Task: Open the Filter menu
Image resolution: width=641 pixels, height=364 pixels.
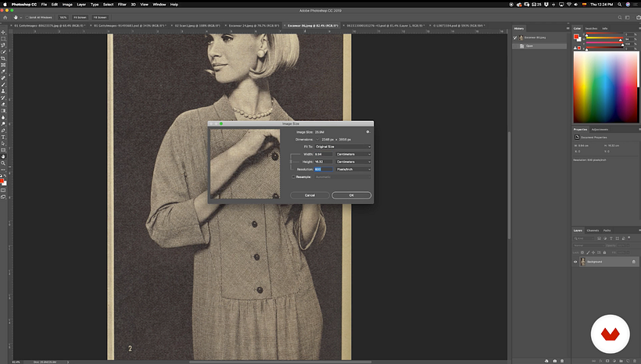Action: [122, 5]
